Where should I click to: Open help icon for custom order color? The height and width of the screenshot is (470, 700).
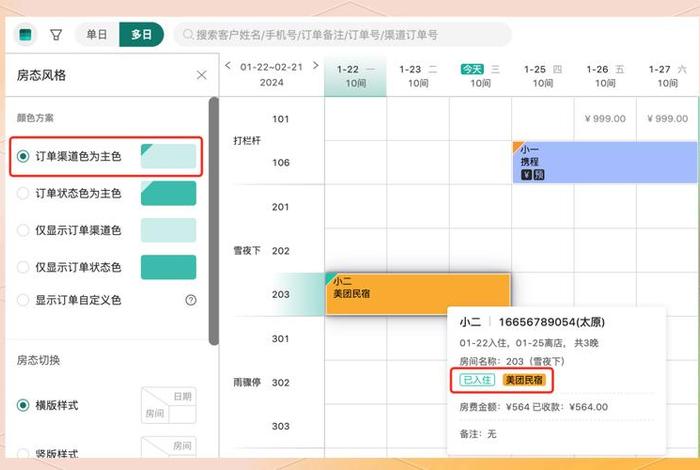pos(191,300)
